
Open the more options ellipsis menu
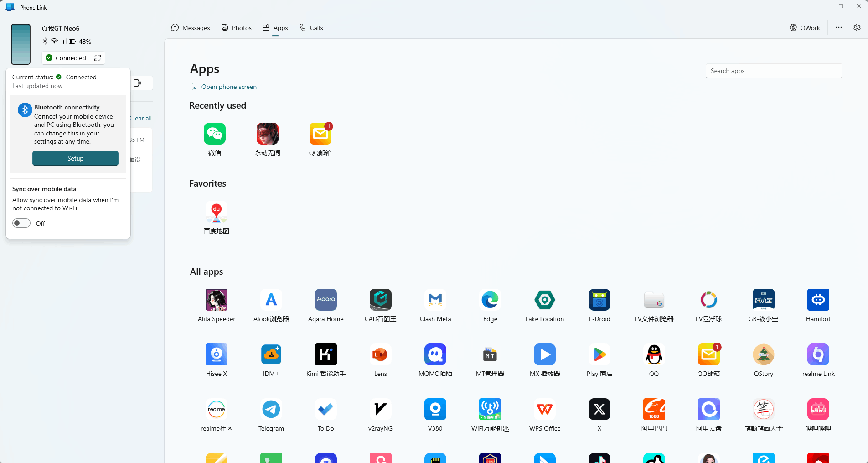(839, 27)
